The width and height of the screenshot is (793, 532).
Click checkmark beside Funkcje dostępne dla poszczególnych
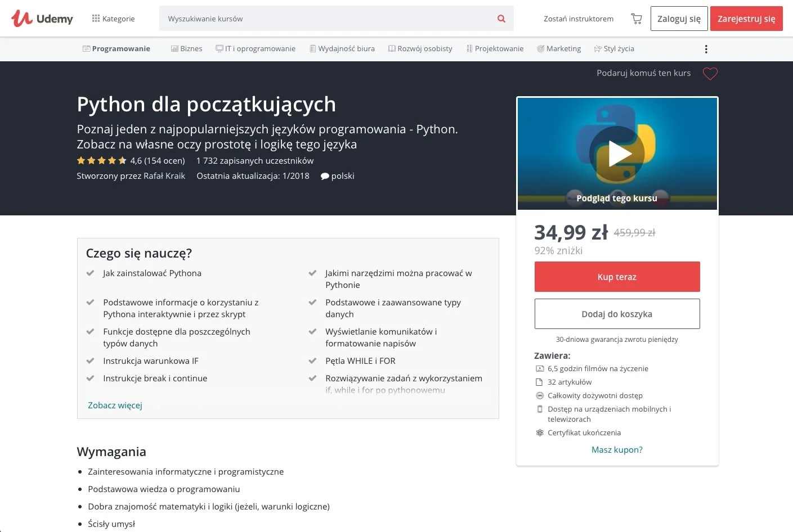(90, 332)
